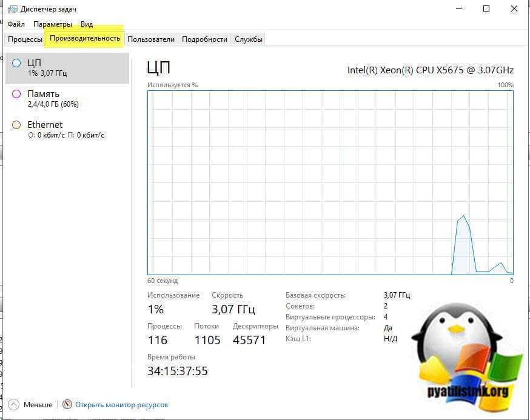Viewport: 530px width, 420px height.
Task: Open the Файл menu
Action: 16,24
